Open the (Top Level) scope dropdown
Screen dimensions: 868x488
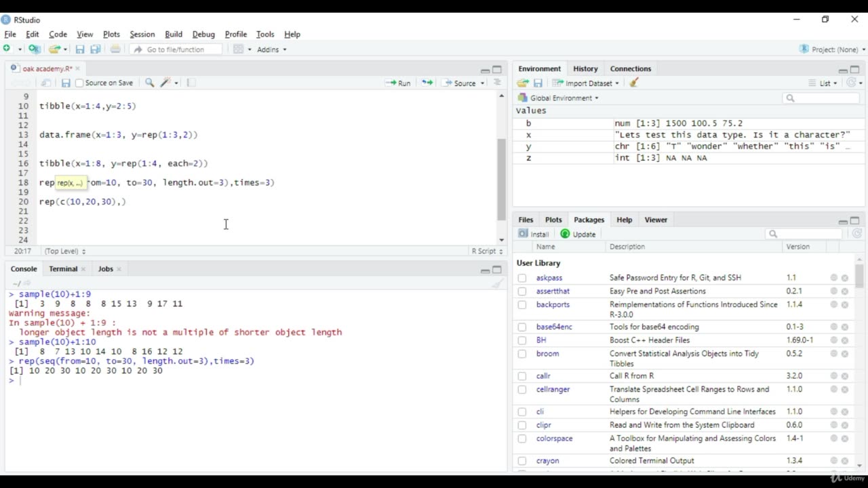(x=65, y=251)
